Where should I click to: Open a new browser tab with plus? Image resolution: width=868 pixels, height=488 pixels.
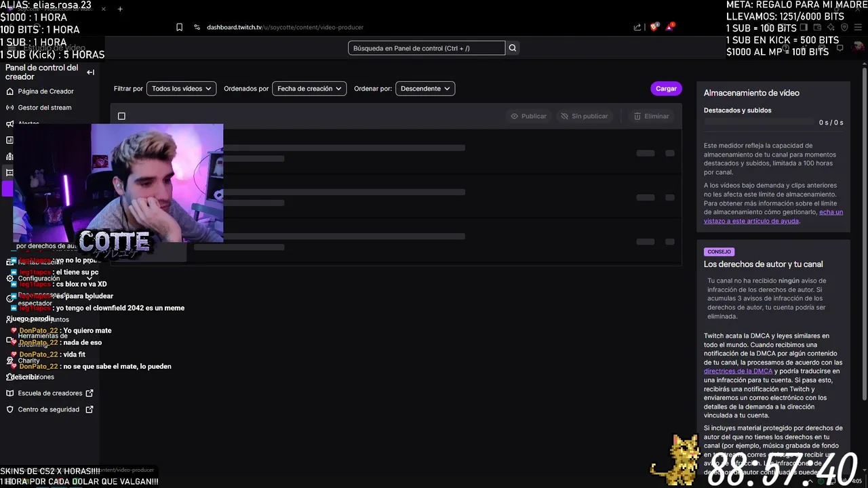pyautogui.click(x=120, y=9)
